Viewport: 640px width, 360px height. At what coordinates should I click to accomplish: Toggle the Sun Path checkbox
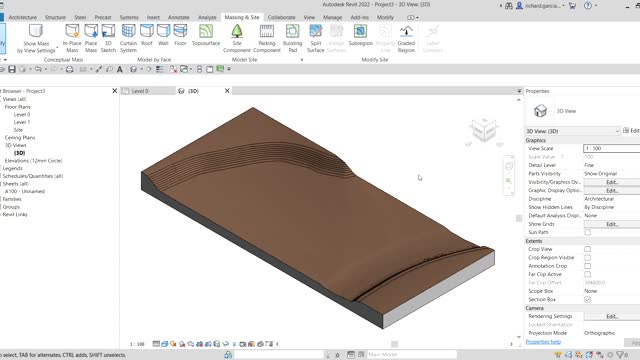point(587,232)
